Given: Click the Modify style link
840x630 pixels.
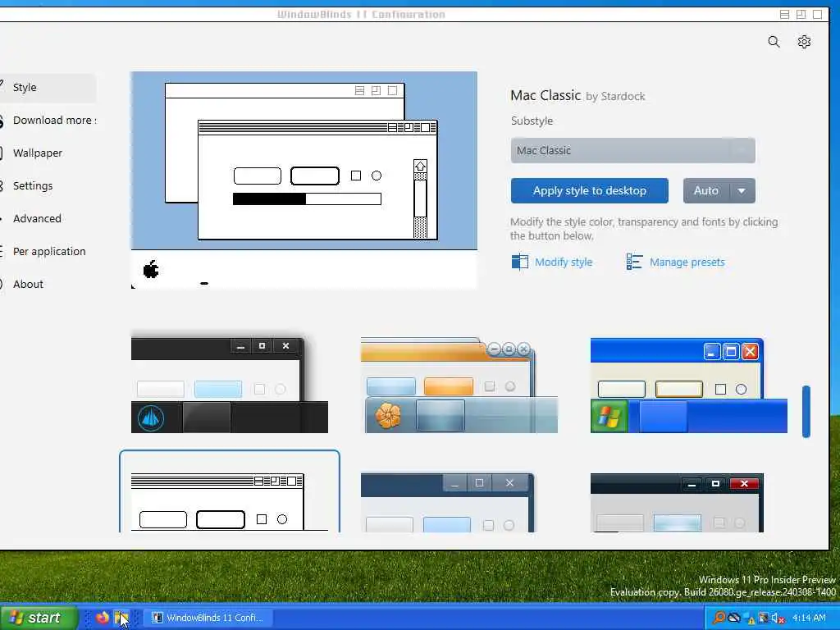Looking at the screenshot, I should 564,262.
